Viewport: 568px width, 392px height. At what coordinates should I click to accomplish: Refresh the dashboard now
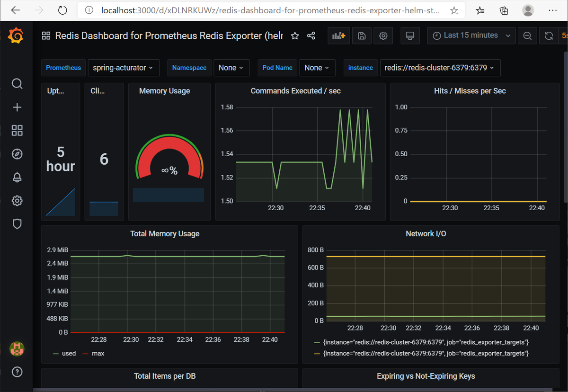point(549,36)
